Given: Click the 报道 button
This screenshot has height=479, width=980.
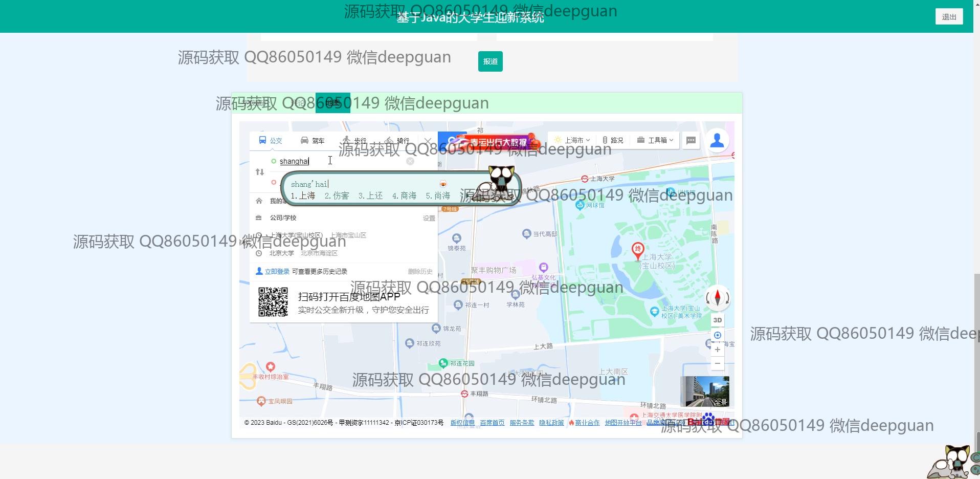Looking at the screenshot, I should pos(490,61).
